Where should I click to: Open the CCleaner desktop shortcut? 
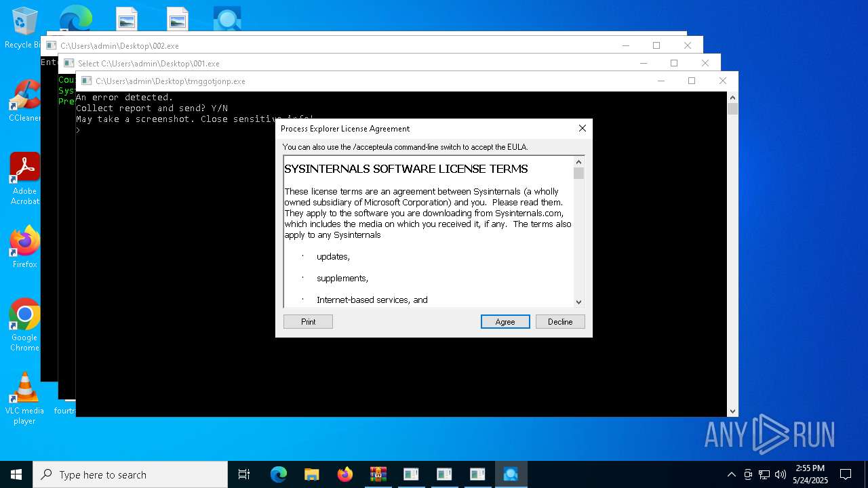pos(24,102)
